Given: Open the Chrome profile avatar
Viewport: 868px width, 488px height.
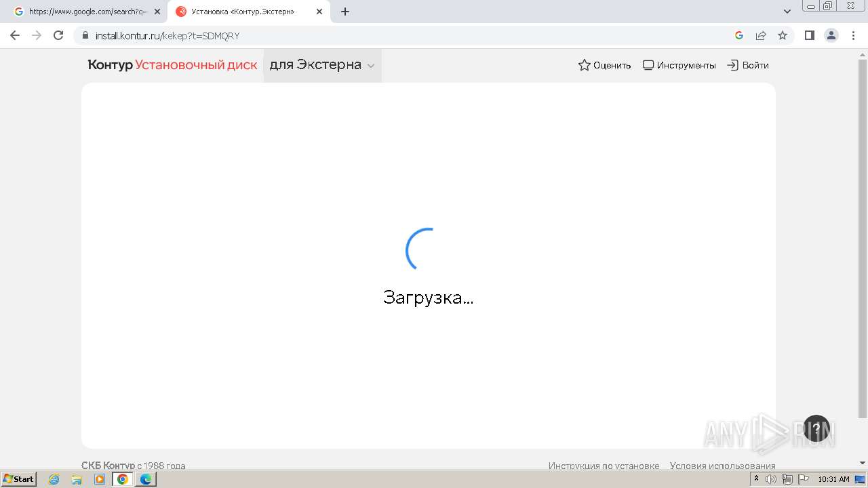Looking at the screenshot, I should (831, 35).
